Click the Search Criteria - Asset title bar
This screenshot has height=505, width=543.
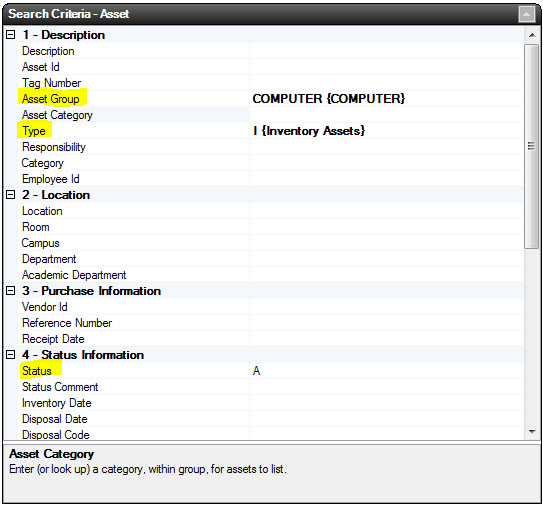point(272,14)
